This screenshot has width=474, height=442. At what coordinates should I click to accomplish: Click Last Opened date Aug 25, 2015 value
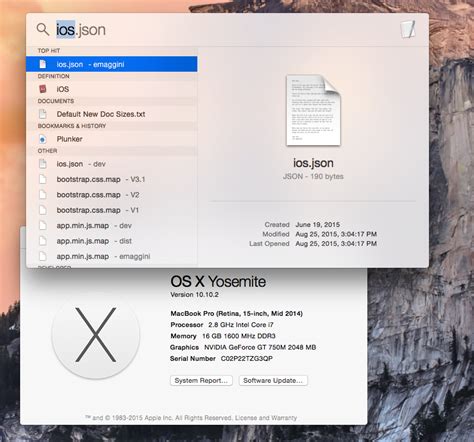(x=336, y=244)
